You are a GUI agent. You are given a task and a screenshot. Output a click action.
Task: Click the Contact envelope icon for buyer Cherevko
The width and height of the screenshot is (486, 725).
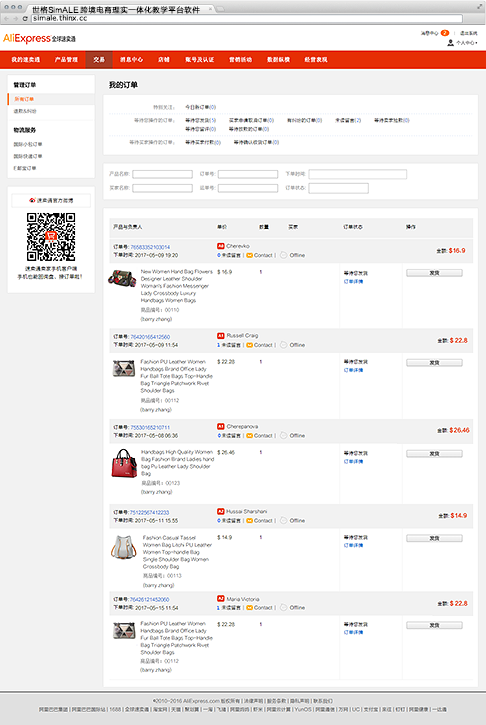(249, 255)
